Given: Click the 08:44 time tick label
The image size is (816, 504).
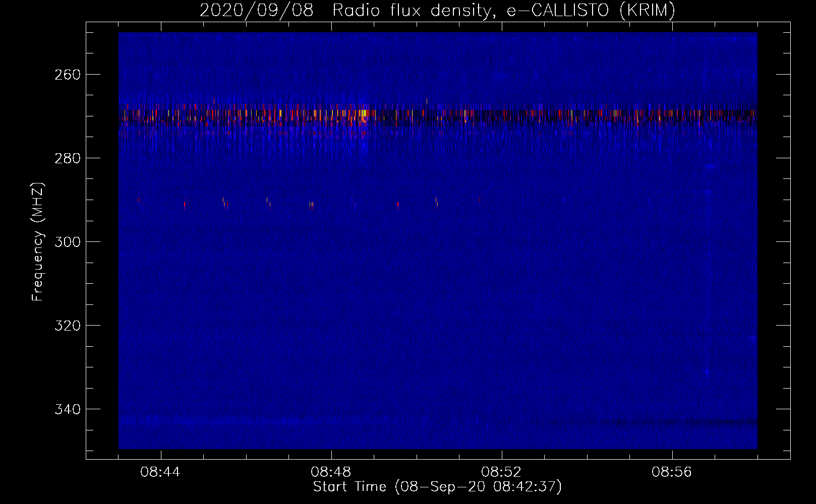Looking at the screenshot, I should 160,472.
